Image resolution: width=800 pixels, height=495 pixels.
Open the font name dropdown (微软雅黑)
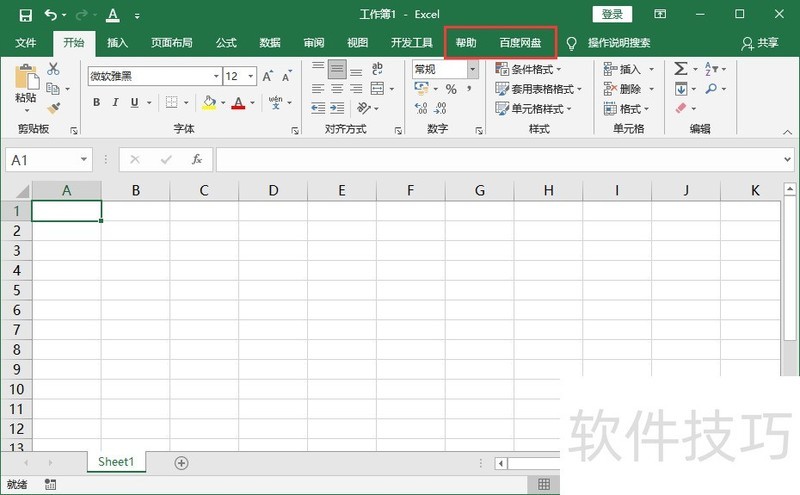click(216, 76)
